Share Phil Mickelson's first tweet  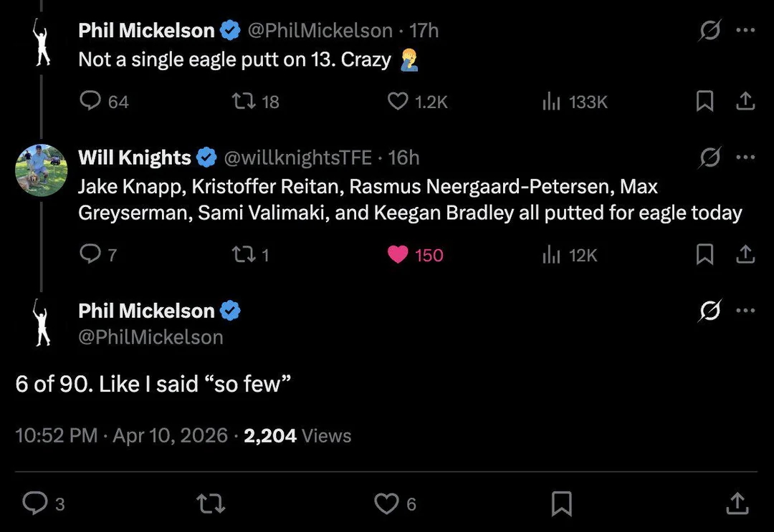coord(745,102)
